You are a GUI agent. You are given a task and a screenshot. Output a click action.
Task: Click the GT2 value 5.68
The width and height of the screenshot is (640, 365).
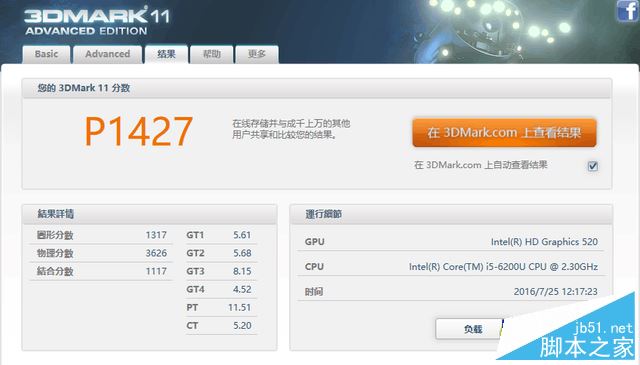[242, 253]
